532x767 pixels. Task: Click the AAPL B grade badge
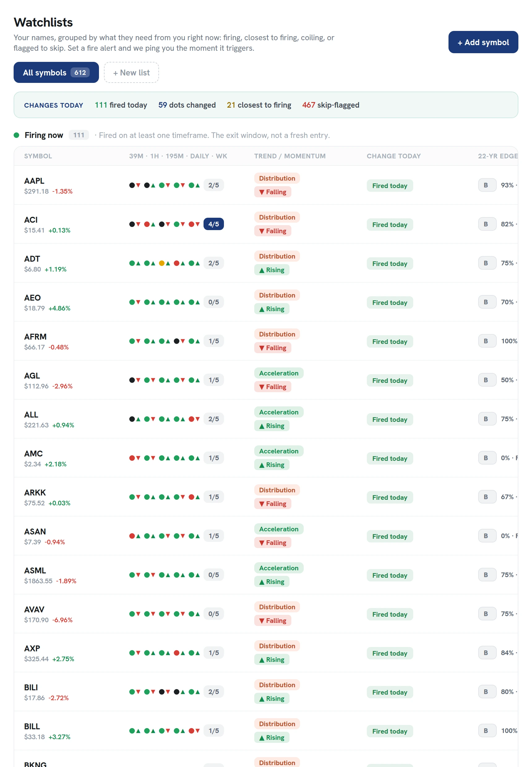coord(487,185)
